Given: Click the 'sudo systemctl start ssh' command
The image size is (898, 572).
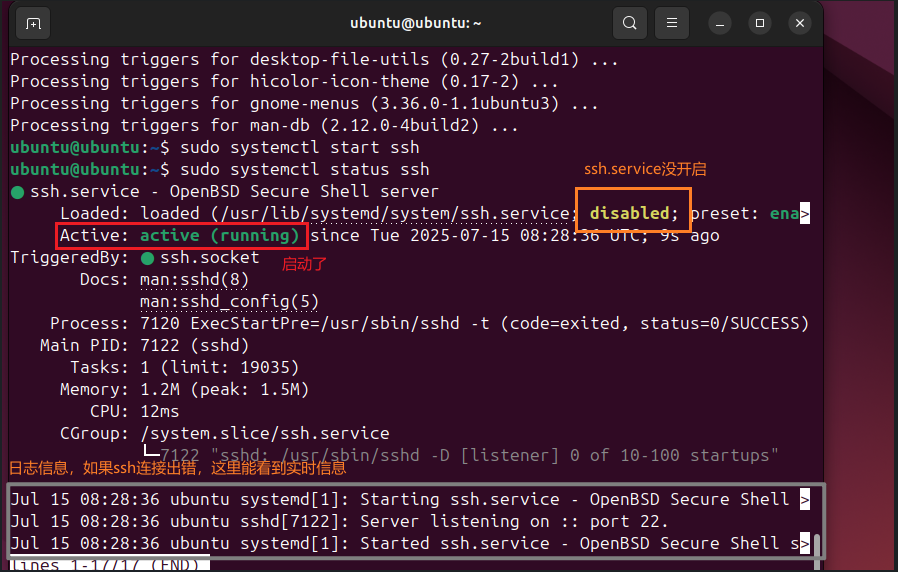Looking at the screenshot, I should point(300,148).
